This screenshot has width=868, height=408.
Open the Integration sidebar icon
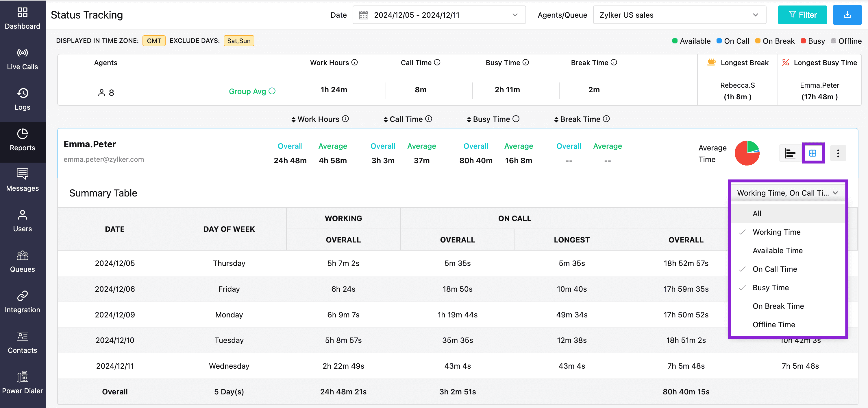coord(23,302)
